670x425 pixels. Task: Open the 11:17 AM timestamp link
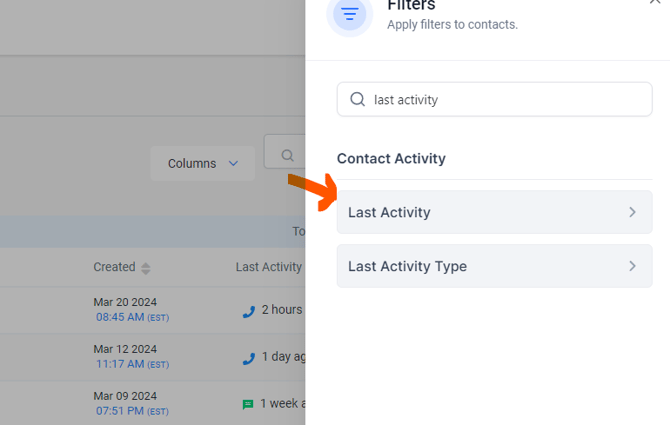120,364
